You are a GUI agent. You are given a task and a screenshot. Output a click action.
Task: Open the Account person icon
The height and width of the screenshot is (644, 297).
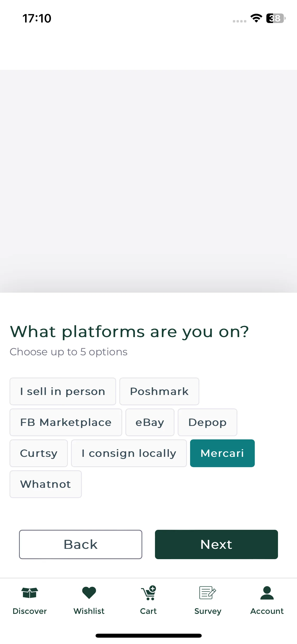coord(267,593)
